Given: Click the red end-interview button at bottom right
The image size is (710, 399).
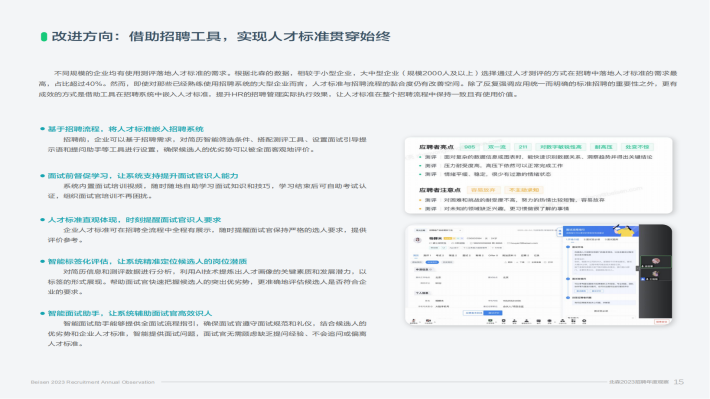Looking at the screenshot, I should (662, 322).
